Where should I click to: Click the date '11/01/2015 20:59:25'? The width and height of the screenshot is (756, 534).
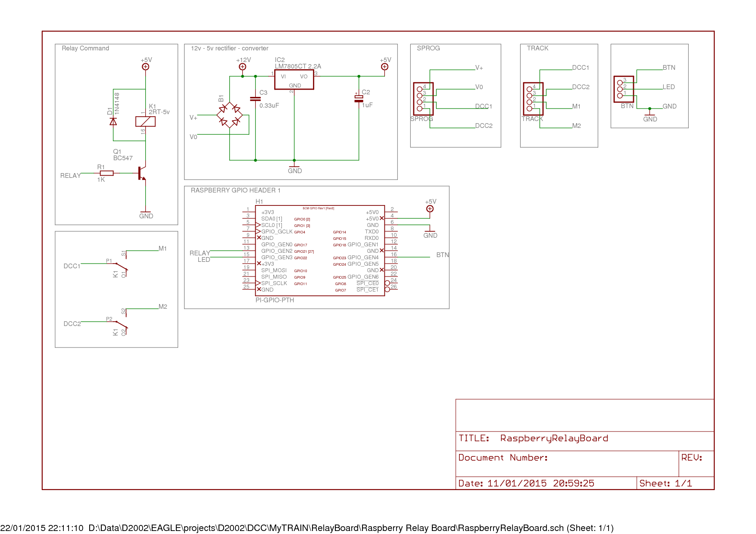coord(540,484)
